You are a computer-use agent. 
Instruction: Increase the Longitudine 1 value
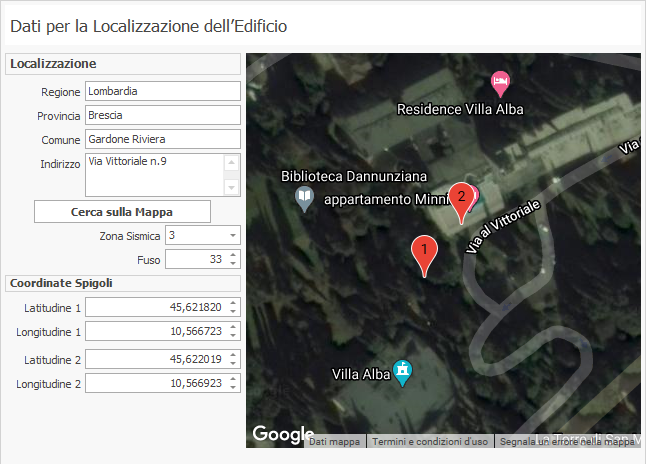point(233,327)
